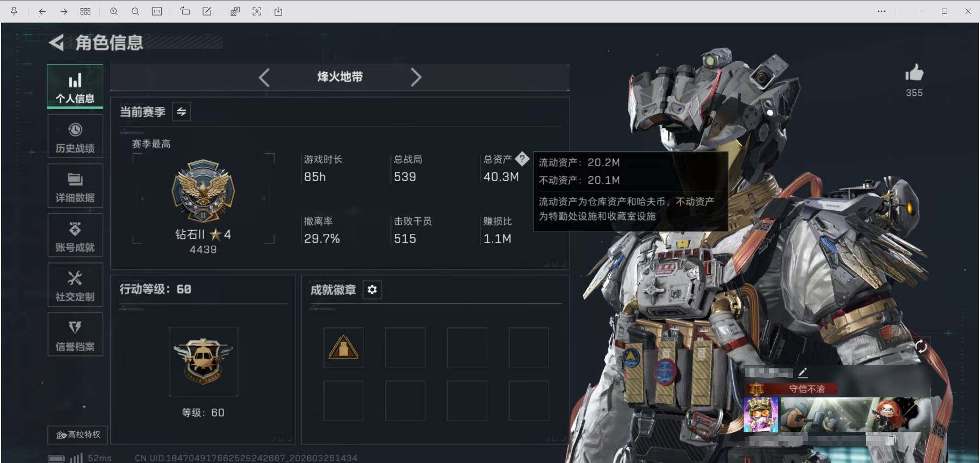Open 成就徽章 gear settings
980x463 pixels.
coord(372,290)
